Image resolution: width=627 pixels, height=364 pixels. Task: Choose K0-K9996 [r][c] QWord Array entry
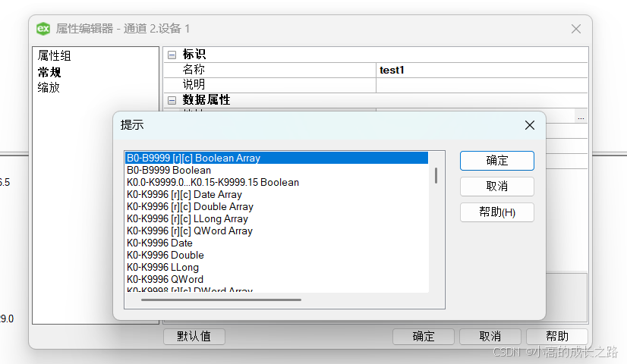click(190, 231)
